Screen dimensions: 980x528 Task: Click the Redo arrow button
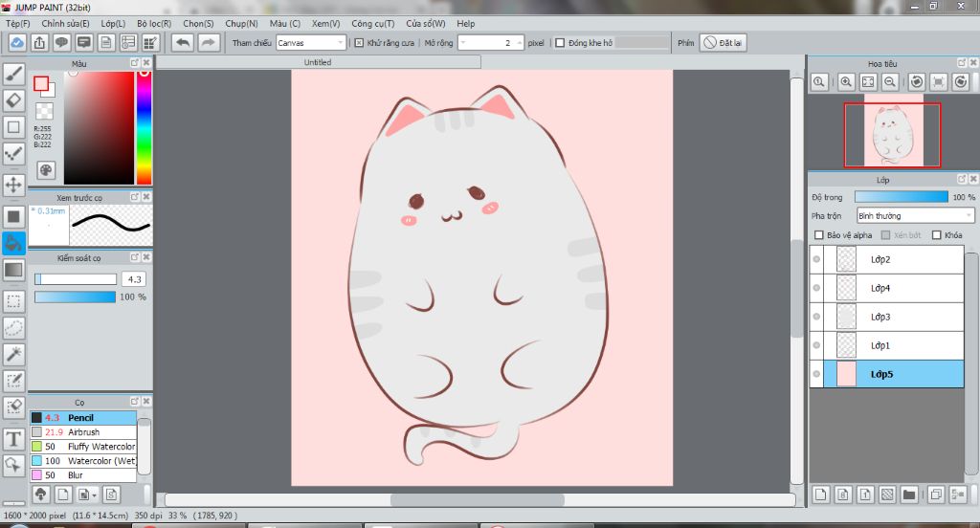click(x=208, y=42)
